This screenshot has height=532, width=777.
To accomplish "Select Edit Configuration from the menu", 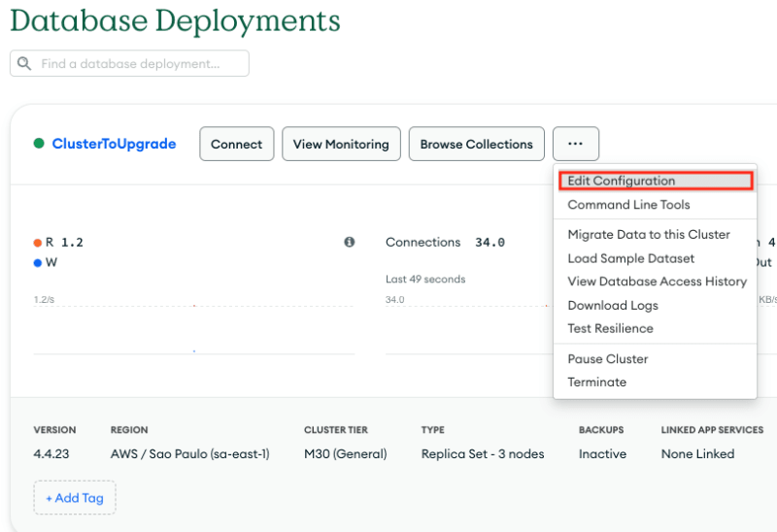I will coord(622,182).
